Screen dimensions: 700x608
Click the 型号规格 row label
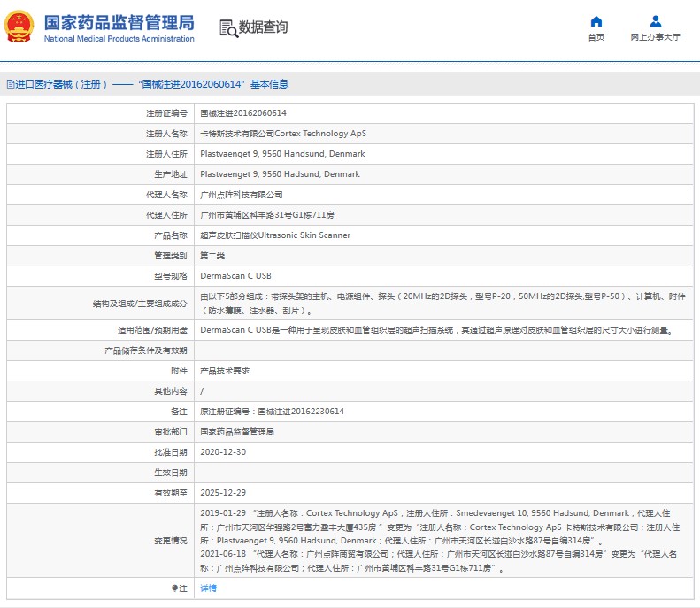171,276
